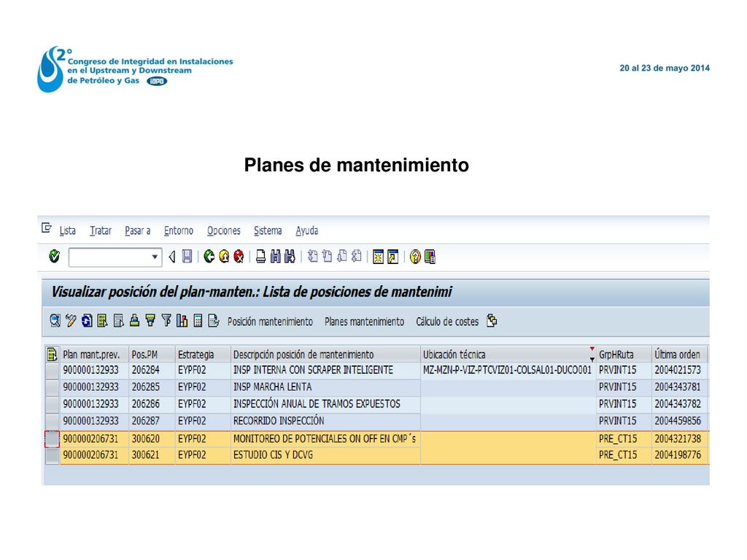The image size is (747, 560).
Task: Click the Find Next binoculars icon
Action: point(290,257)
